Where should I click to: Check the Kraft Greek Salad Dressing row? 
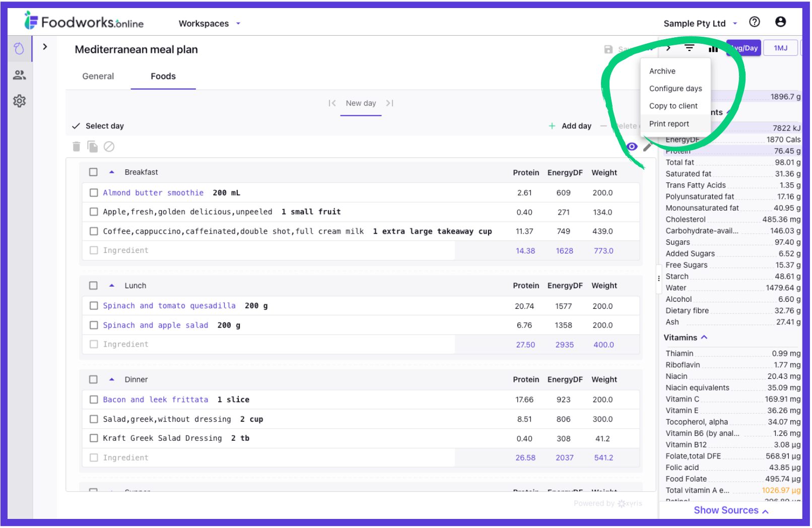click(x=93, y=438)
